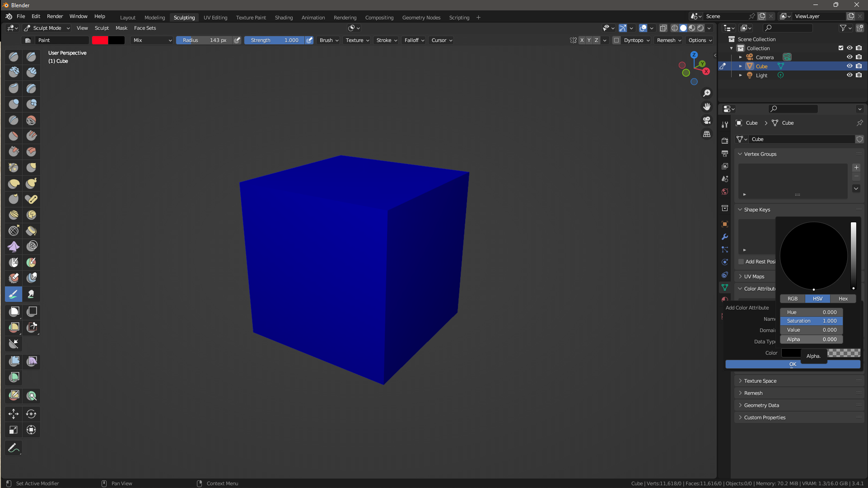Click the Pan view hand icon

coord(707,107)
